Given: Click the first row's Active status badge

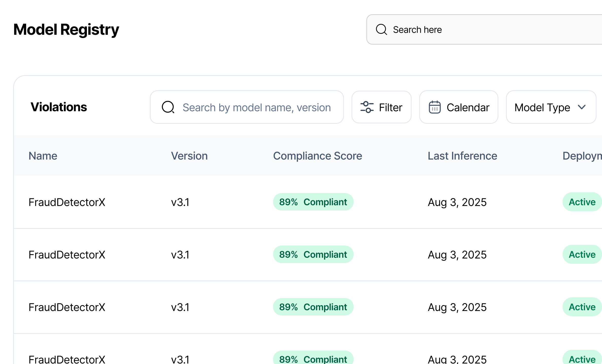Looking at the screenshot, I should (582, 202).
